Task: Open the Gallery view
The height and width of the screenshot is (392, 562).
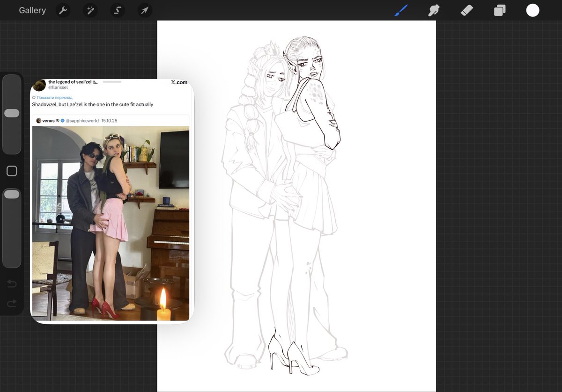Action: click(x=32, y=10)
